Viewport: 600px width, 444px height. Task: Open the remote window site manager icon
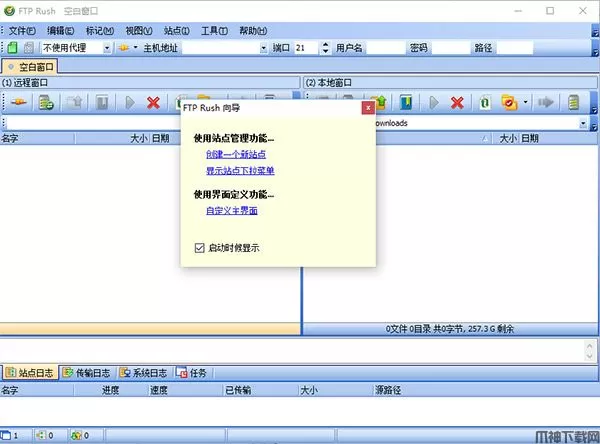tap(46, 102)
